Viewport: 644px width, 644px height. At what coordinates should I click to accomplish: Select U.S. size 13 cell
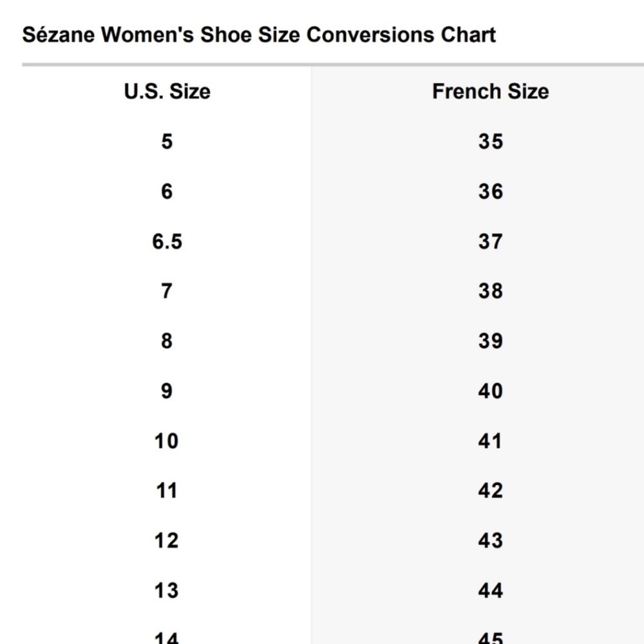(167, 591)
